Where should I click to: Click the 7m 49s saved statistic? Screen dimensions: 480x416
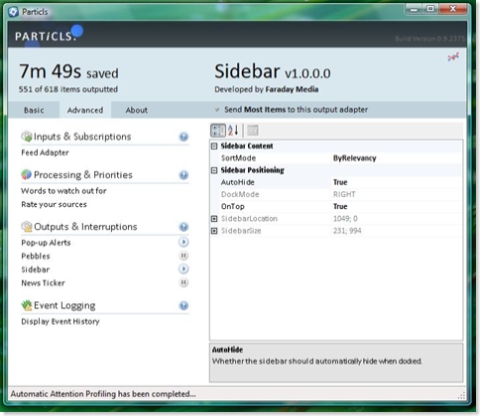click(x=69, y=71)
